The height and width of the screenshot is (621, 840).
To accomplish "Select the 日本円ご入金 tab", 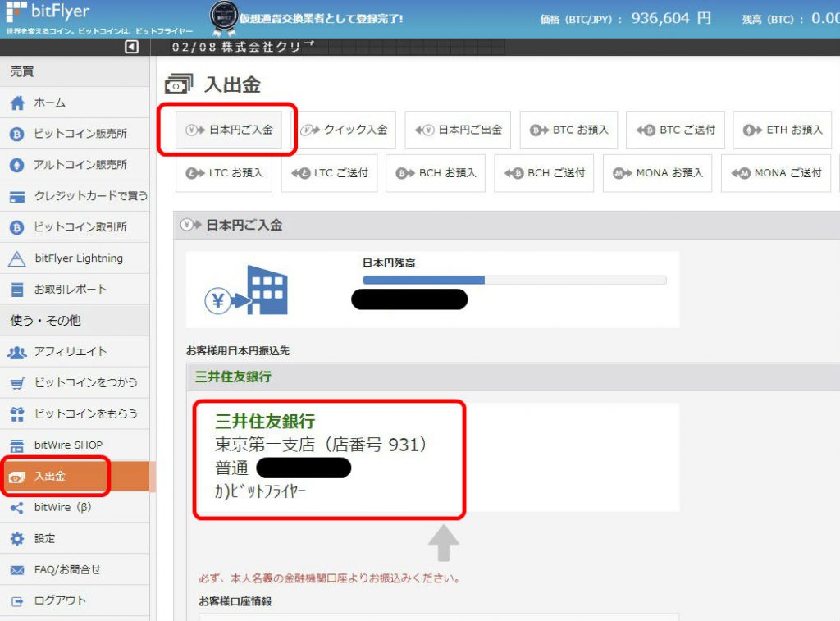I will click(229, 130).
